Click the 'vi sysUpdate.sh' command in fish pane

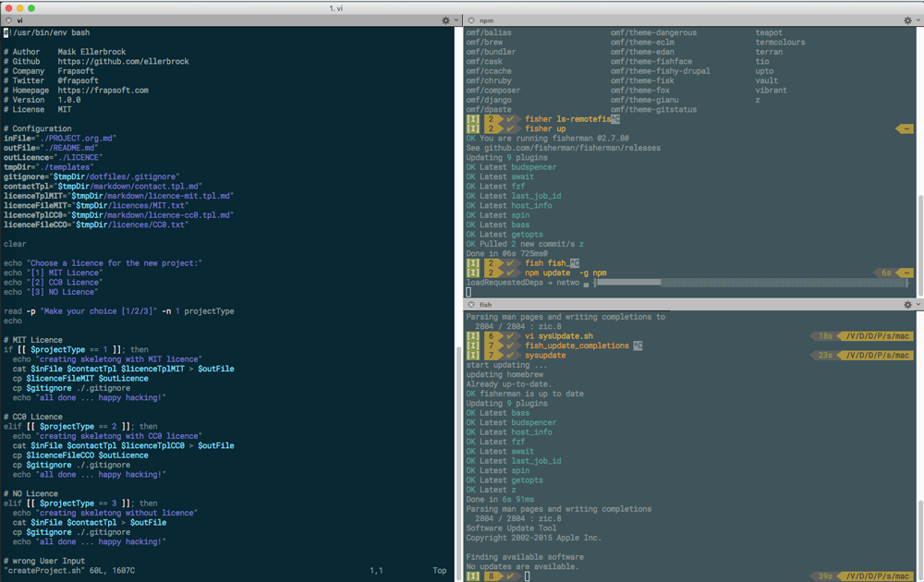pyautogui.click(x=559, y=336)
